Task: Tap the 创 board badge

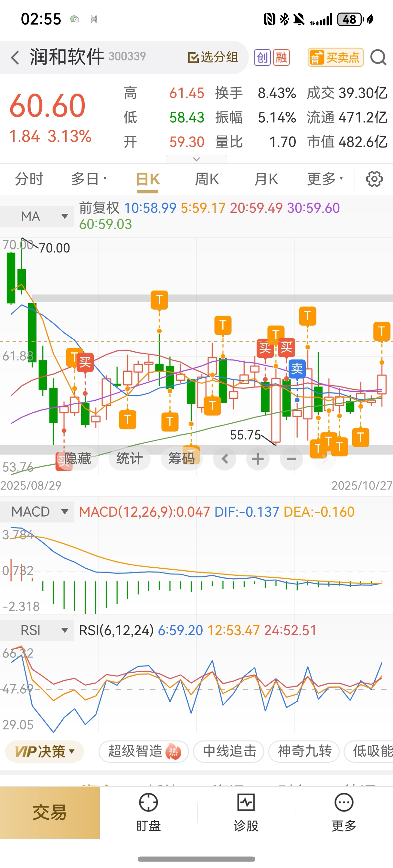Action: click(262, 57)
